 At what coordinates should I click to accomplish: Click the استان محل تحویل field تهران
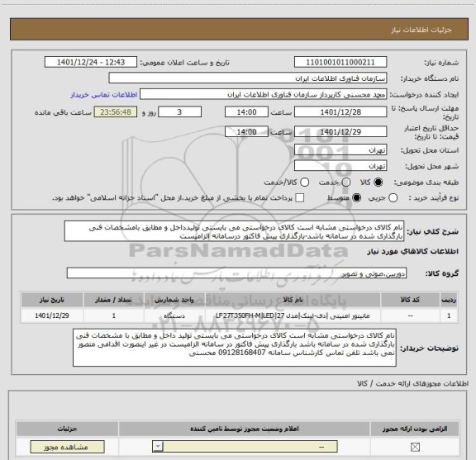pyautogui.click(x=340, y=150)
